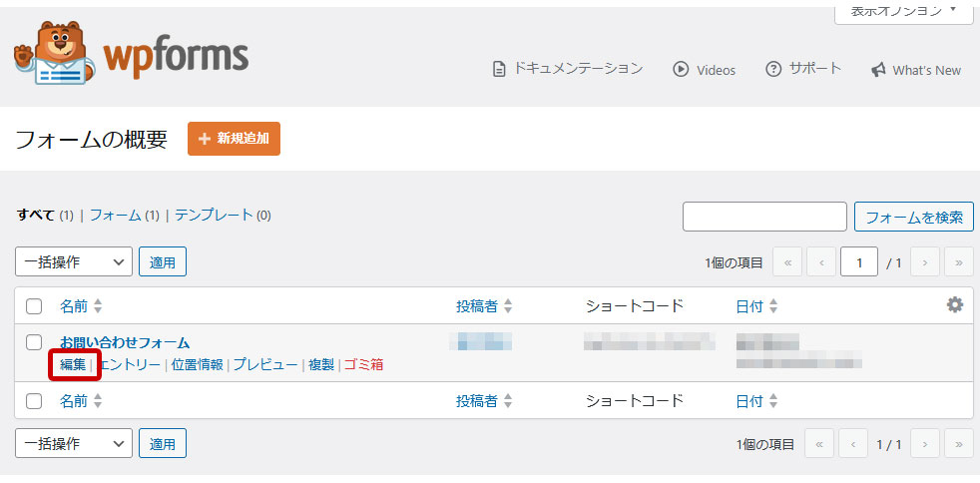Open the Support question mark icon

(773, 69)
